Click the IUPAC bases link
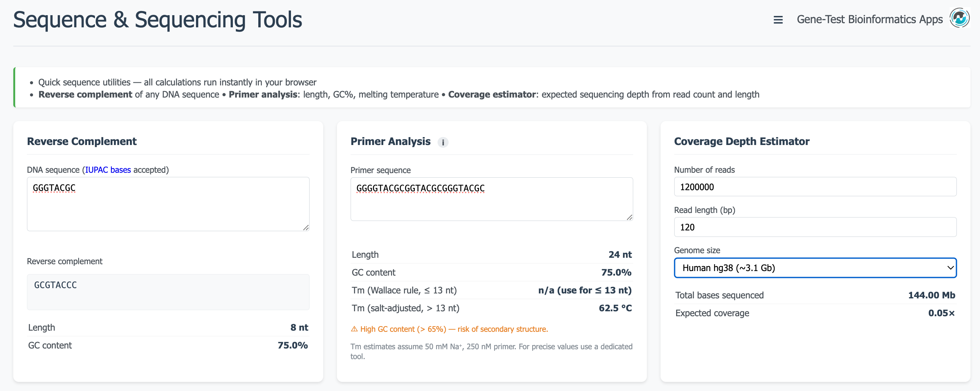The image size is (980, 391). click(x=107, y=170)
